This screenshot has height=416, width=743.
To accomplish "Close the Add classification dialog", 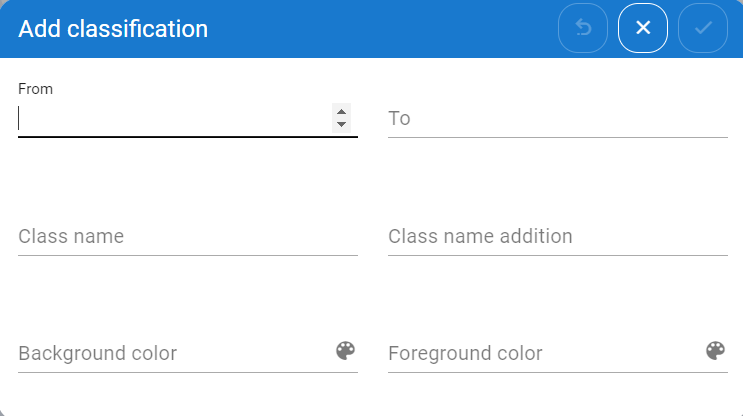I will point(643,28).
